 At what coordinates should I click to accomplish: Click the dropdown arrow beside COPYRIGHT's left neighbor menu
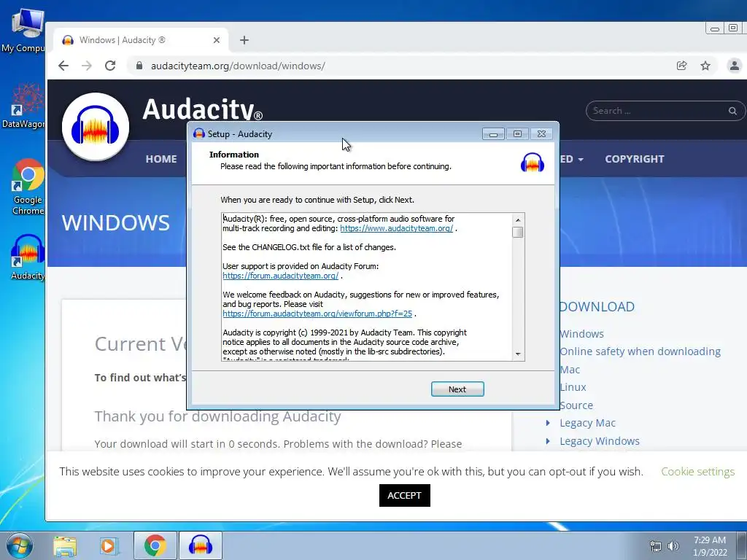click(x=580, y=160)
